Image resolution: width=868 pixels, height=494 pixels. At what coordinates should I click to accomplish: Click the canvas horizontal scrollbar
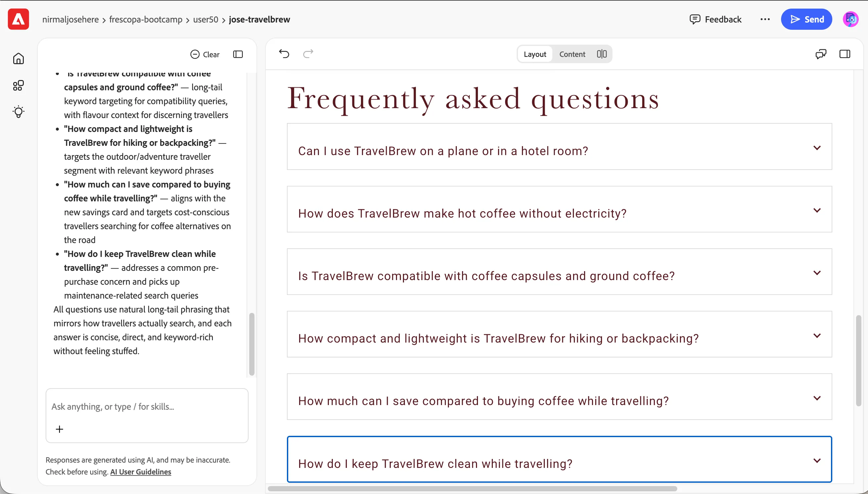click(472, 489)
